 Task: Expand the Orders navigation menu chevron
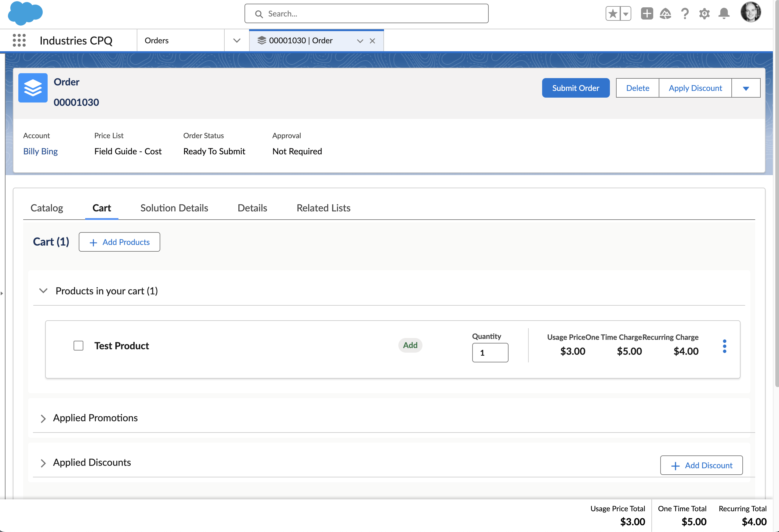point(237,41)
